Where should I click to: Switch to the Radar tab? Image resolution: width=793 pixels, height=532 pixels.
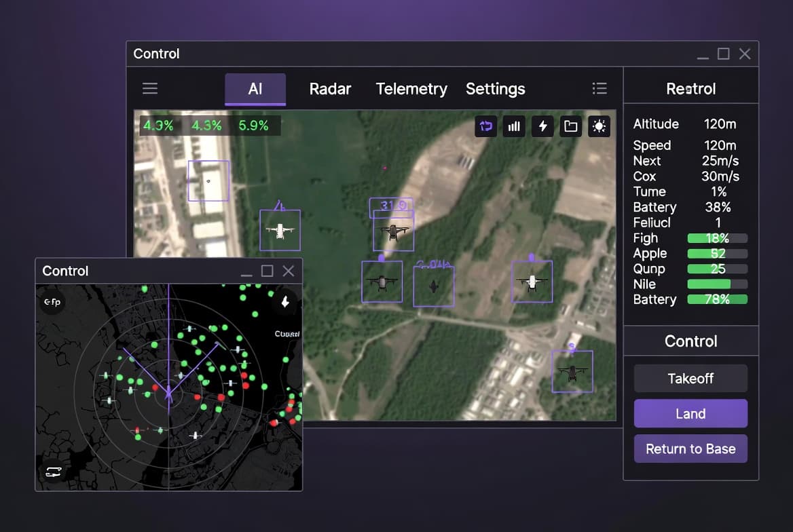(330, 89)
